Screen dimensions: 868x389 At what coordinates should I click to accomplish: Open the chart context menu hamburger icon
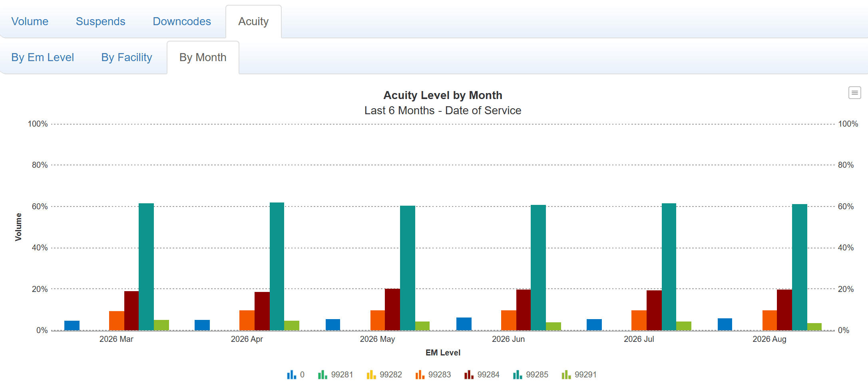854,93
